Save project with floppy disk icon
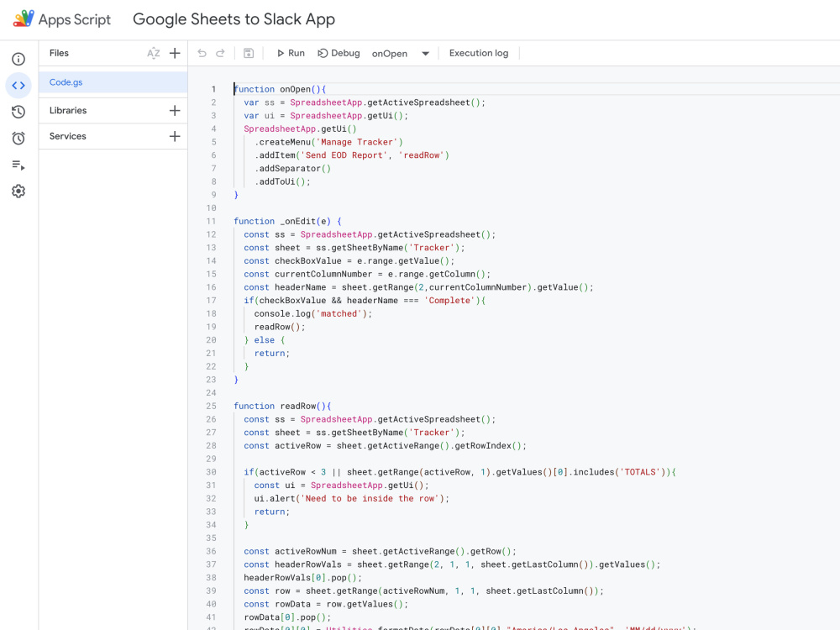This screenshot has height=630, width=840. 249,53
